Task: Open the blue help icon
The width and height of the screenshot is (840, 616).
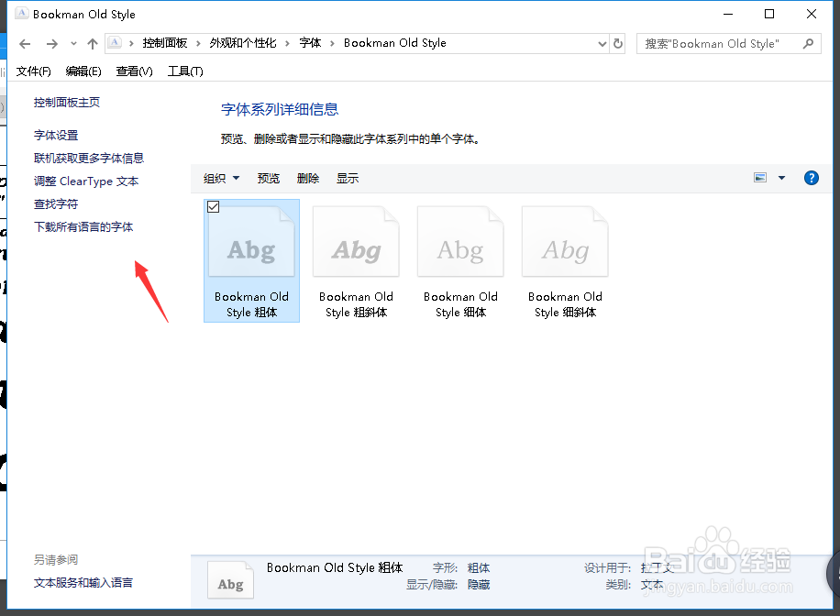Action: click(812, 178)
